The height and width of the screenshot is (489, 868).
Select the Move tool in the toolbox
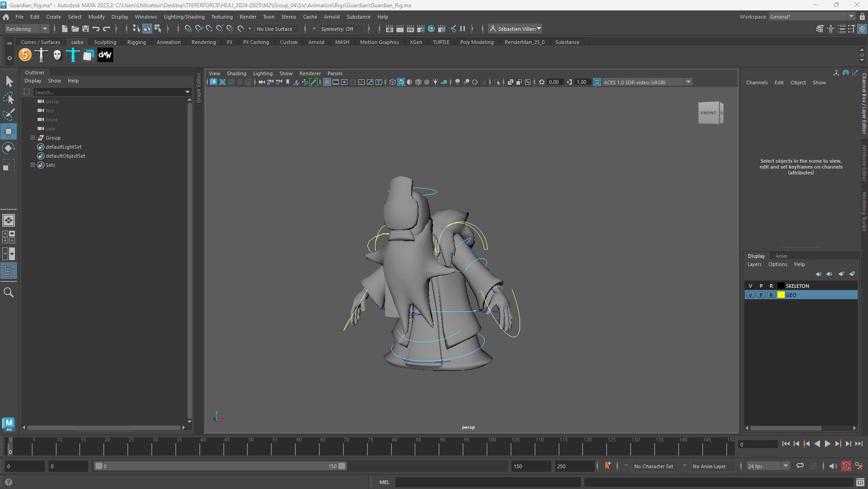[9, 131]
